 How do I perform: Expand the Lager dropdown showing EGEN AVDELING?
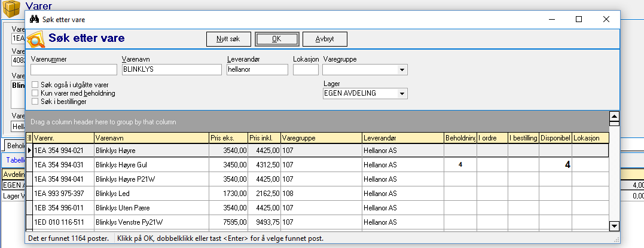pyautogui.click(x=402, y=94)
